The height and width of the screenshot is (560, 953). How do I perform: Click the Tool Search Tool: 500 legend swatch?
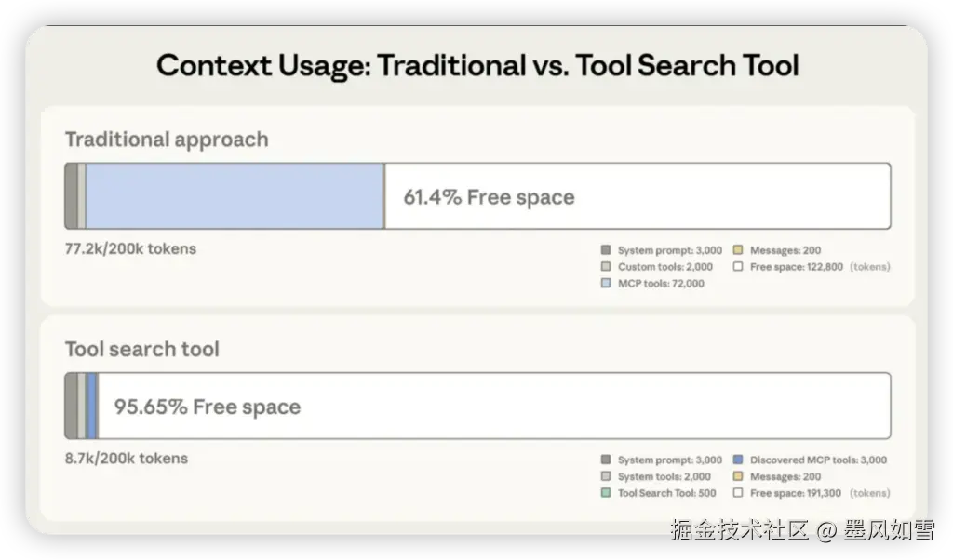[606, 493]
